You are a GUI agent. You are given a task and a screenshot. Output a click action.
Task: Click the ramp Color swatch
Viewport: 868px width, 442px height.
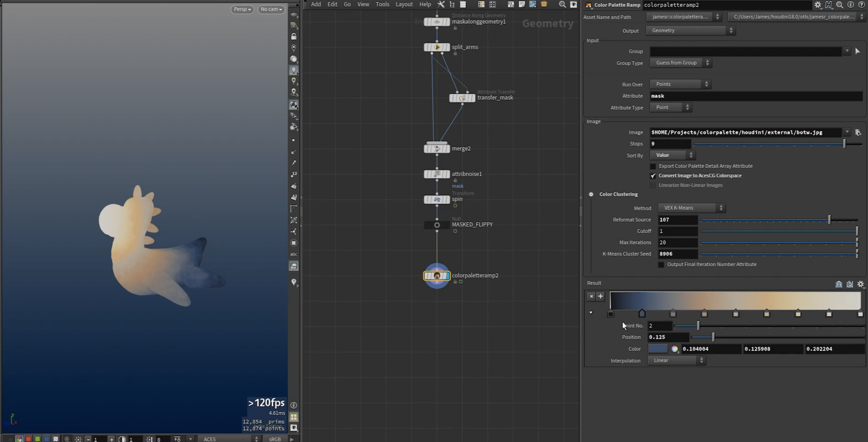point(658,349)
